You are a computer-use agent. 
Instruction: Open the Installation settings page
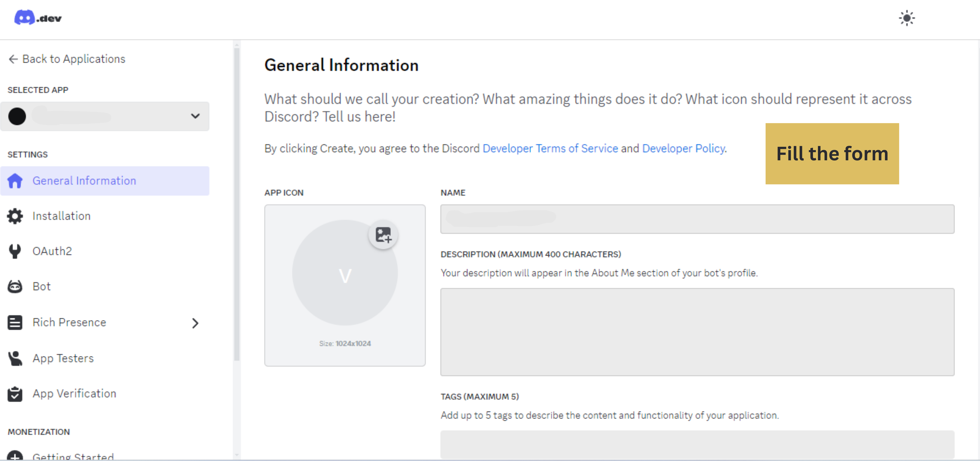[x=105, y=216]
